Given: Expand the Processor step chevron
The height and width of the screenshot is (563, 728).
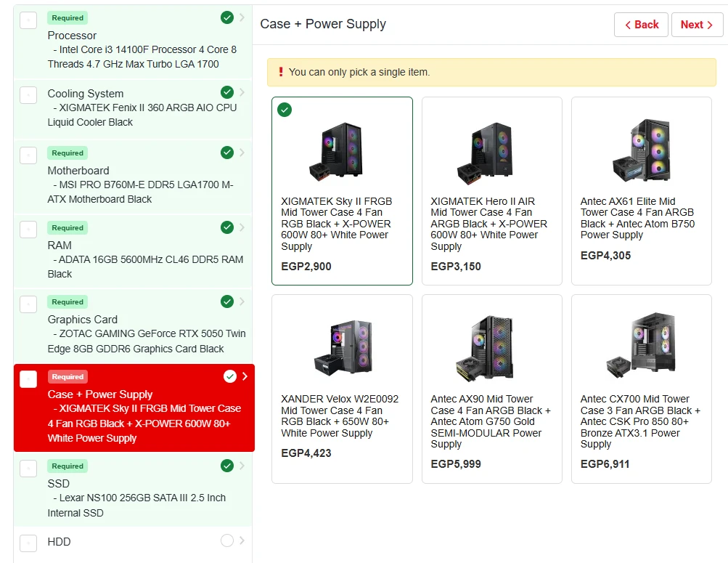Looking at the screenshot, I should click(x=242, y=17).
